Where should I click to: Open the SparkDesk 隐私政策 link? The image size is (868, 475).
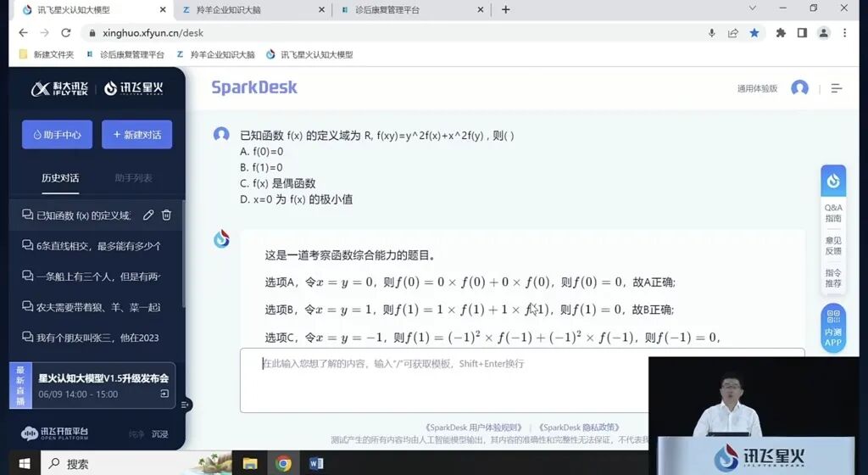click(579, 427)
